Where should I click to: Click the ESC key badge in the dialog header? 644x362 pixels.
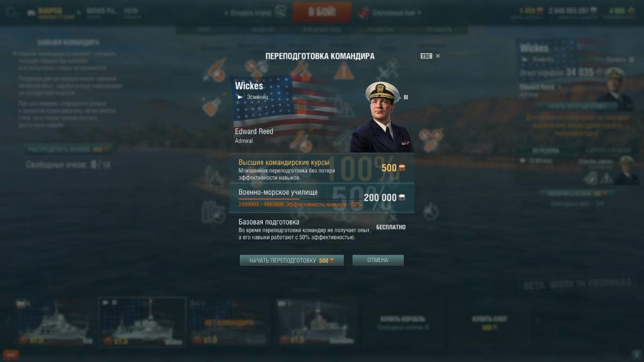[426, 56]
